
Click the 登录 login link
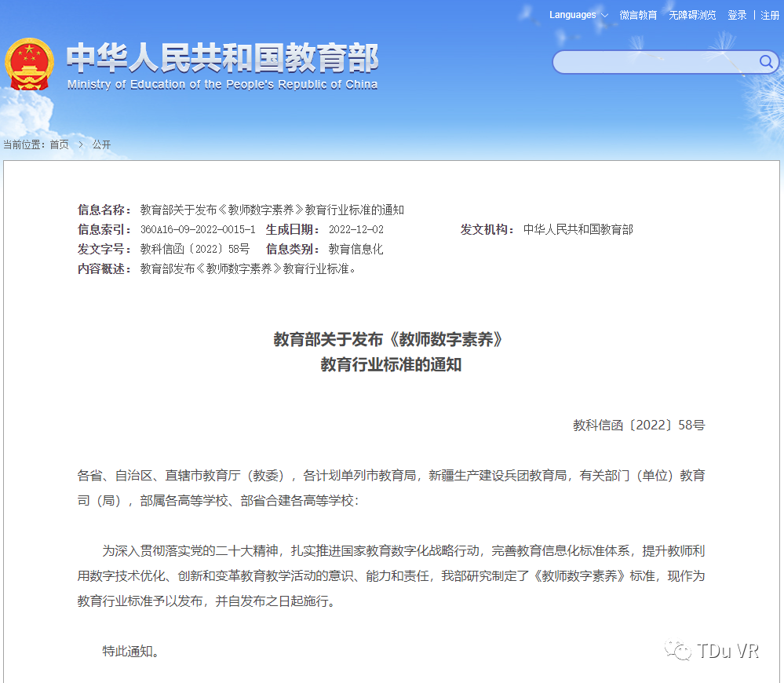click(x=737, y=15)
